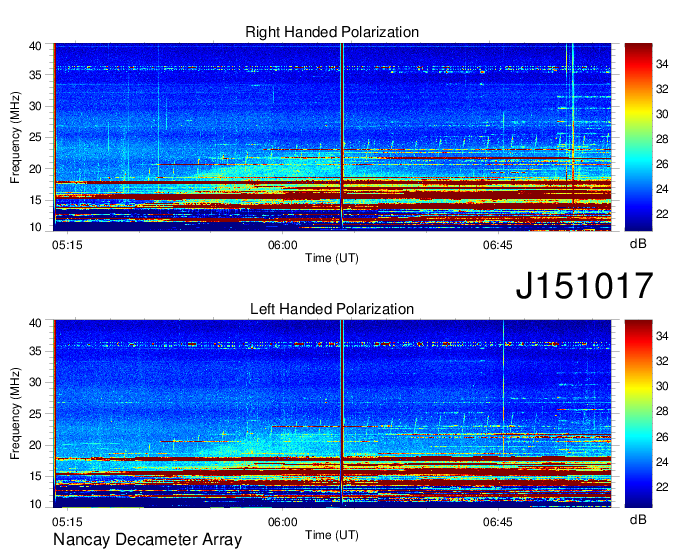
Task: Click the 'Left Handed Polarization' plot title
Action: pyautogui.click(x=332, y=309)
